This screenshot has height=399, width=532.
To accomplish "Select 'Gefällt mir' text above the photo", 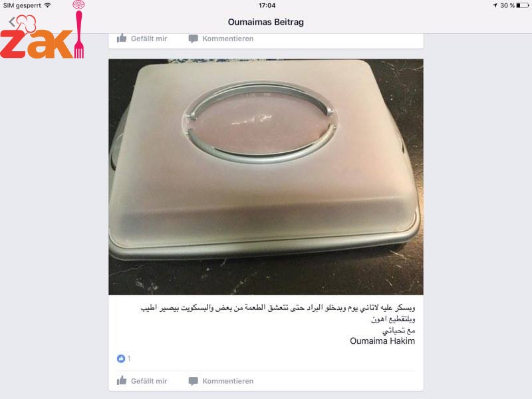I will [149, 39].
